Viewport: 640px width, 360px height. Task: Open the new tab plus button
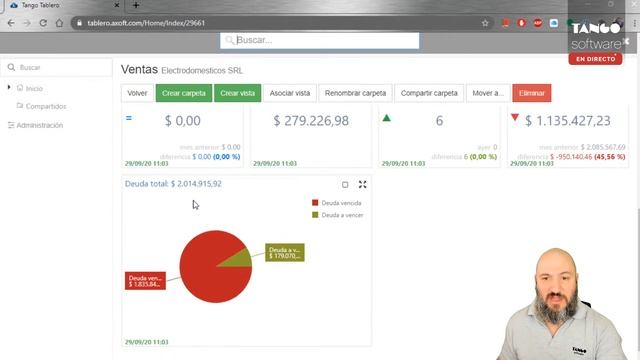coord(136,5)
